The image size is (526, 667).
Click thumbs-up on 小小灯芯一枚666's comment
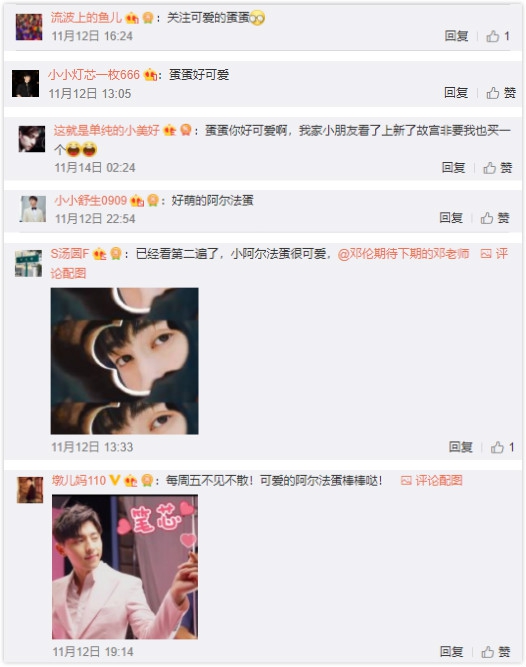point(501,93)
